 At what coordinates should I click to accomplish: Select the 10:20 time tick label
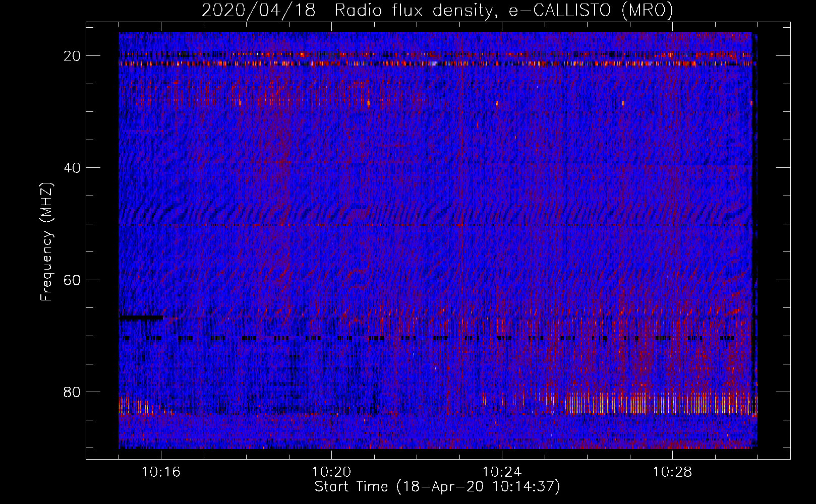(331, 472)
